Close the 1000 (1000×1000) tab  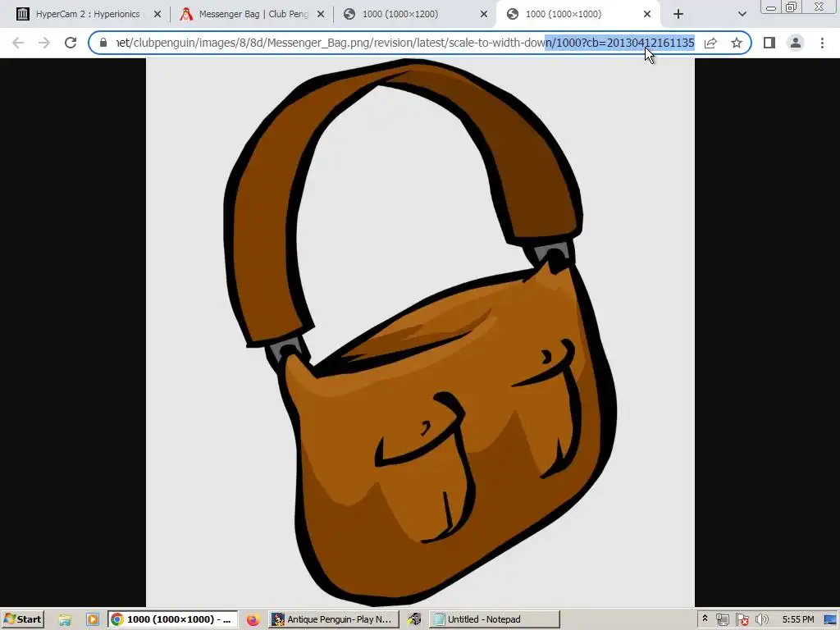[x=647, y=15]
